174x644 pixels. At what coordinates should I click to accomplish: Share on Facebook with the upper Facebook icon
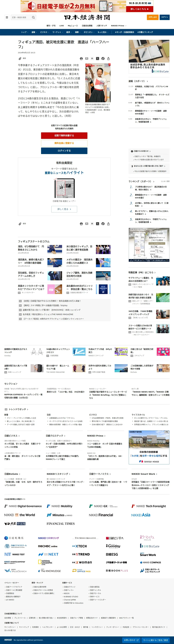pyautogui.click(x=103, y=59)
